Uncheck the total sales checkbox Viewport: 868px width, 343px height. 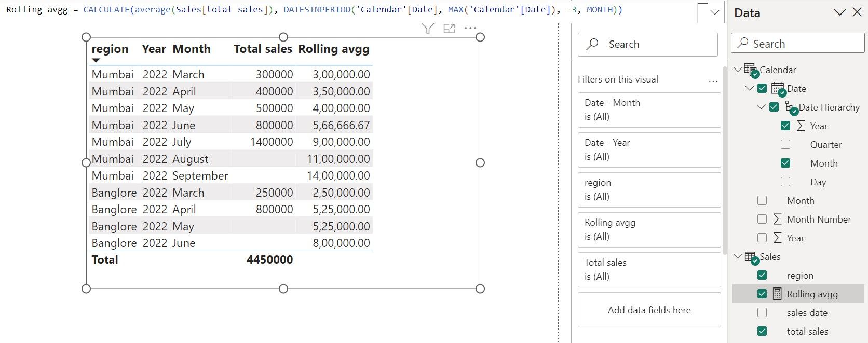[762, 332]
